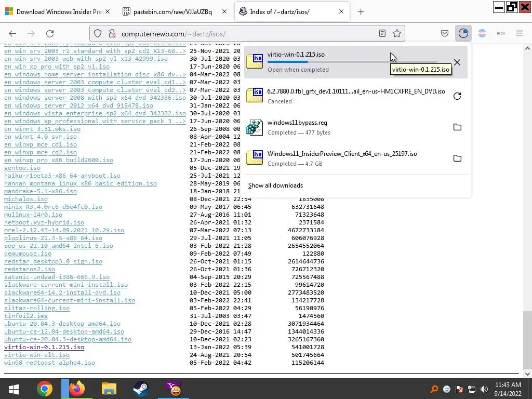Click the volume speaker tray icon
532x399 pixels.
coord(484,389)
